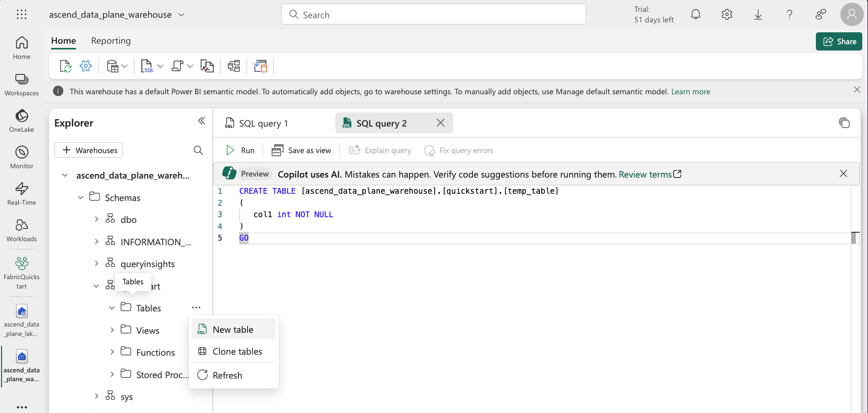Open the Get data dropdown arrow
The width and height of the screenshot is (868, 413).
[x=125, y=66]
